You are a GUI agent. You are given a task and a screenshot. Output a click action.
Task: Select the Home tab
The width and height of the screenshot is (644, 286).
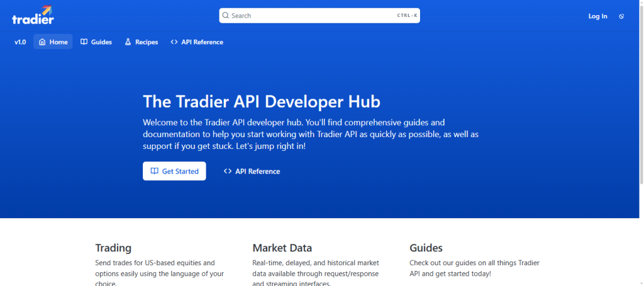tap(53, 42)
